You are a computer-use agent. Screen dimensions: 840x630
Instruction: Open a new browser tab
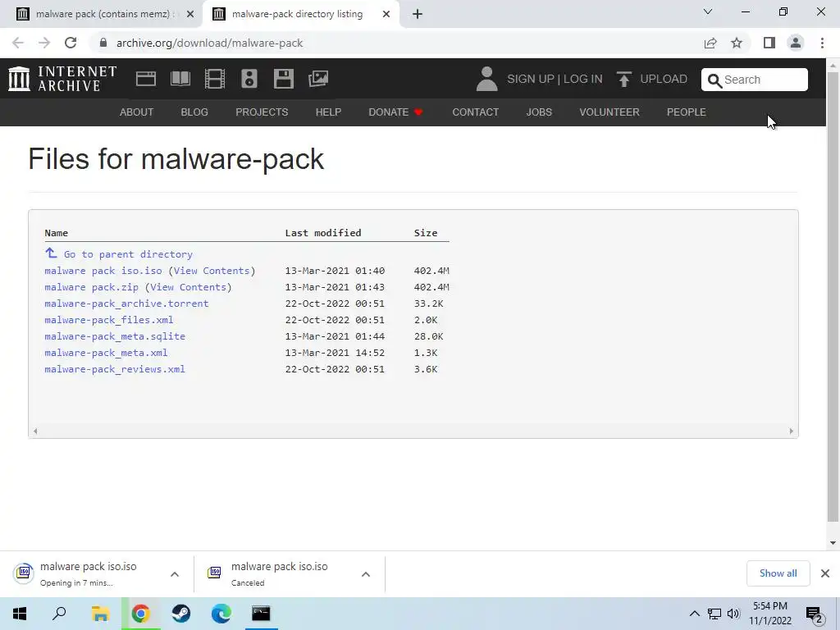click(418, 14)
